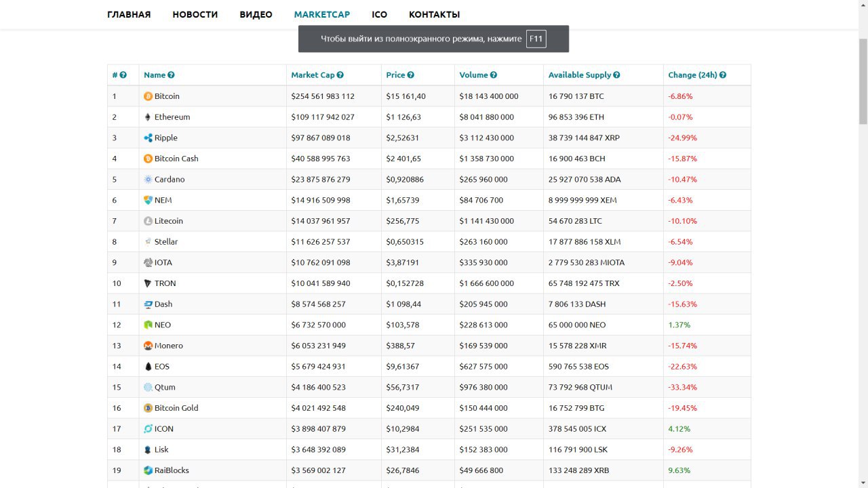
Task: Click the IOTA logo icon
Action: [148, 262]
